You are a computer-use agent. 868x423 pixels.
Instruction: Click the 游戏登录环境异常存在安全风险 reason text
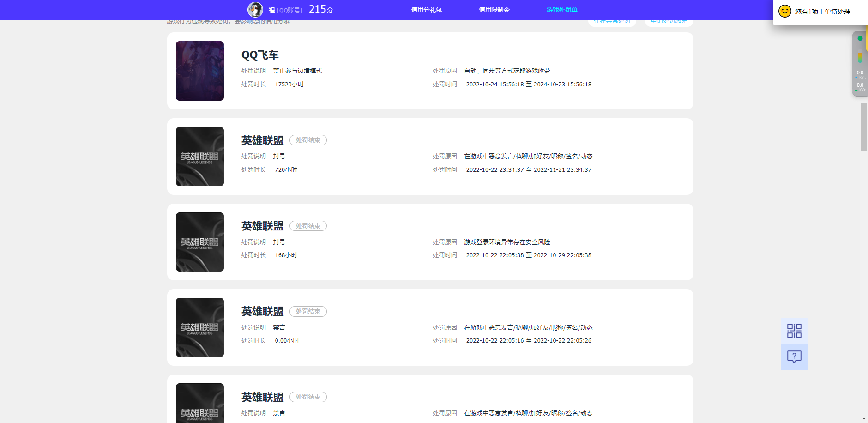point(507,242)
